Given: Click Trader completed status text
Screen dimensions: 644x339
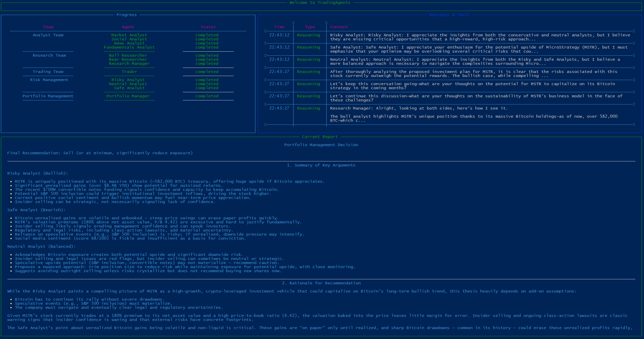Looking at the screenshot, I should [207, 72].
